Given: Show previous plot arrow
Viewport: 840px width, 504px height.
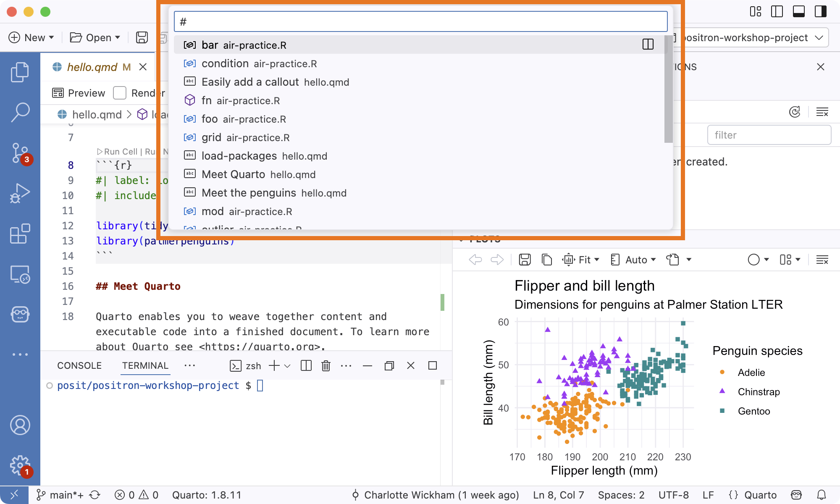Looking at the screenshot, I should (x=475, y=260).
